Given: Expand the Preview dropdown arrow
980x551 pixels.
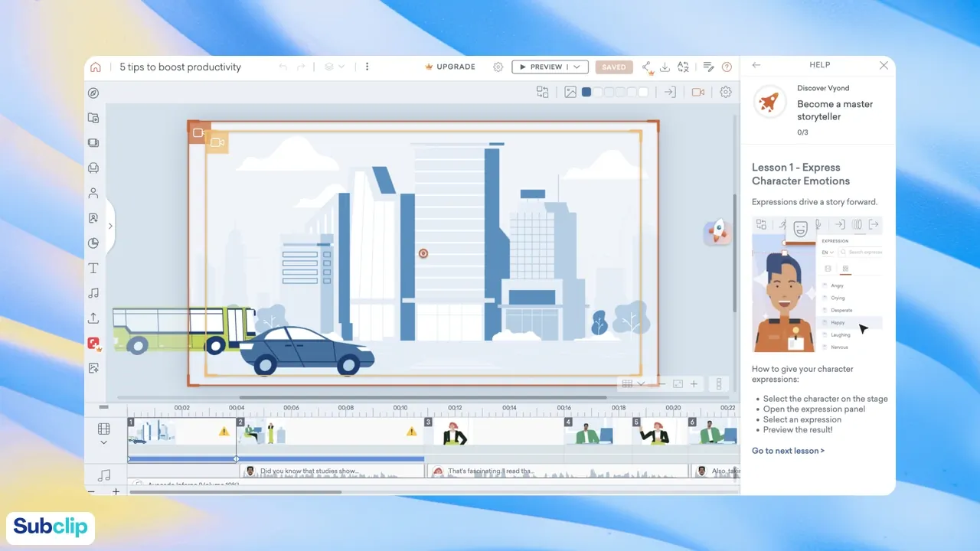Looking at the screenshot, I should click(x=576, y=67).
